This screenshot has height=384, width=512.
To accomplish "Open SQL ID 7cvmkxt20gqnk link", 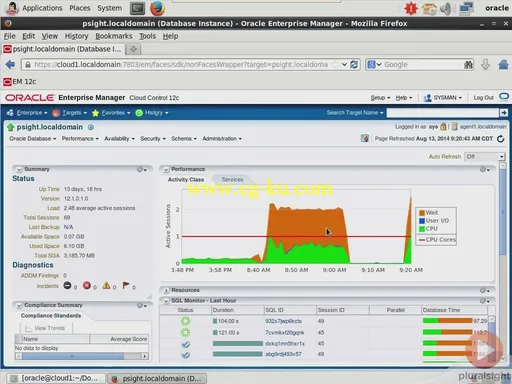I will click(285, 333).
